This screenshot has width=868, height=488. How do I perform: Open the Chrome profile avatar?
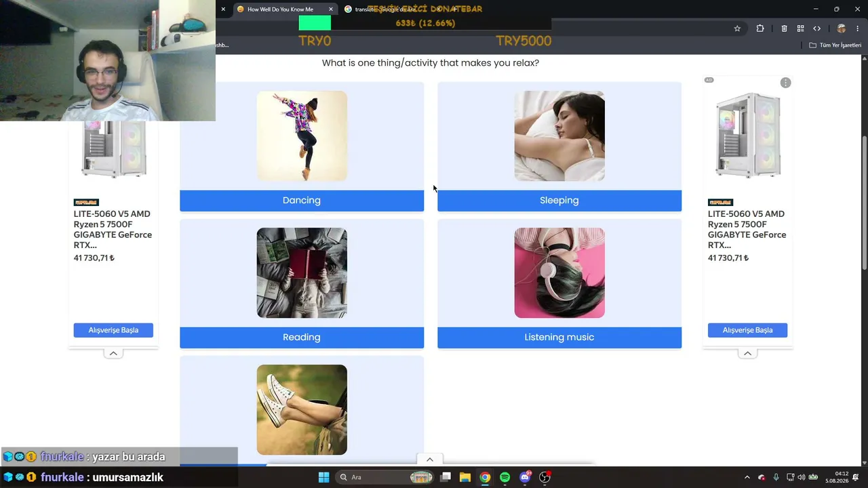tap(842, 28)
